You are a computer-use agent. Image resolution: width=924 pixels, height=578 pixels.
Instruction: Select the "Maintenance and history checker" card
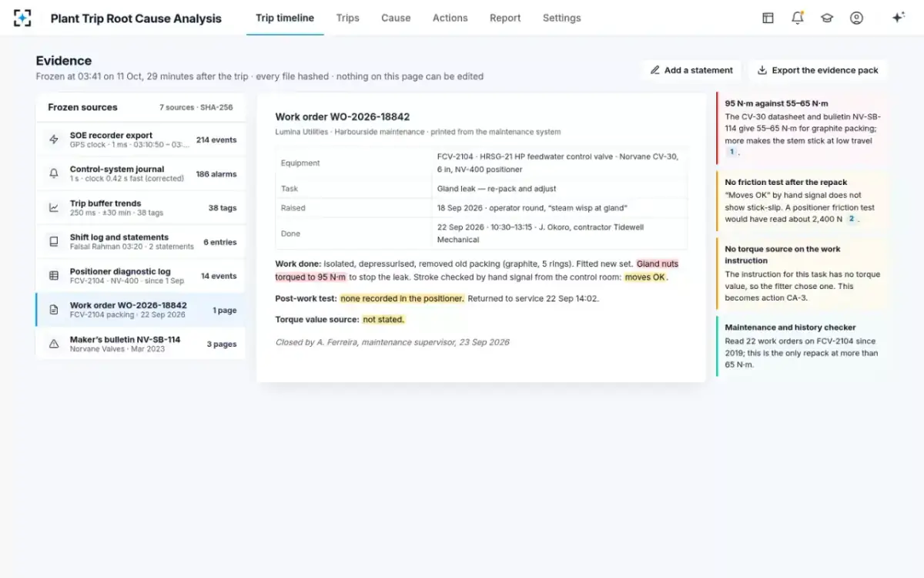[x=802, y=346]
